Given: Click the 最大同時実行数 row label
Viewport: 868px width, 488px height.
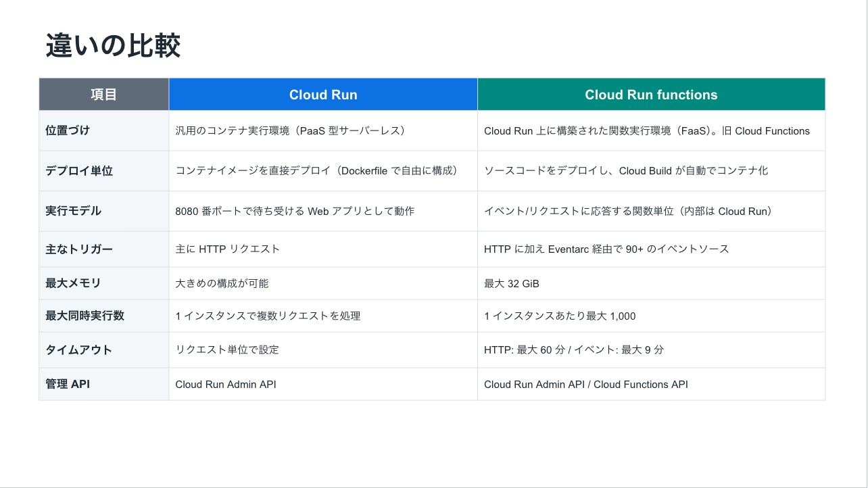Looking at the screenshot, I should 104,316.
